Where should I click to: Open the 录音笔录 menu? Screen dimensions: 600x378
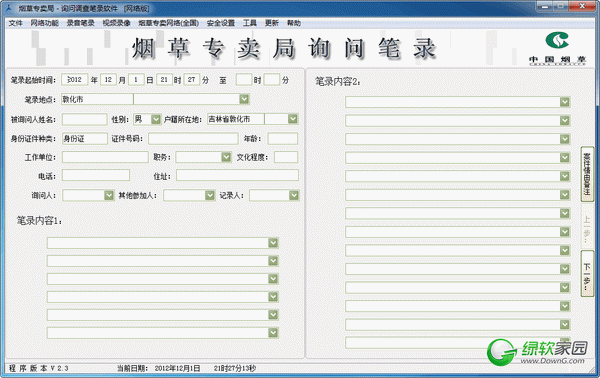pyautogui.click(x=80, y=23)
